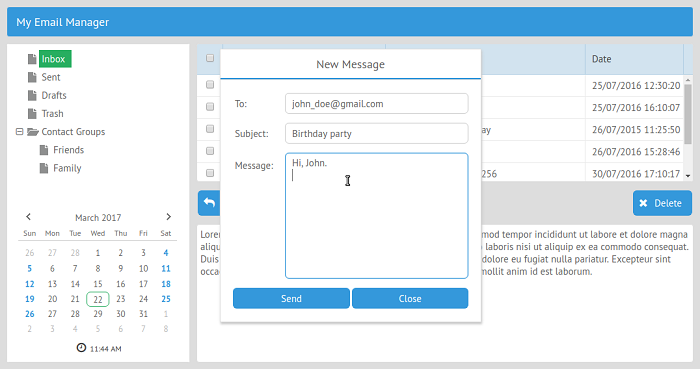Select the Contact Groups folder
The width and height of the screenshot is (700, 369).
[x=73, y=132]
